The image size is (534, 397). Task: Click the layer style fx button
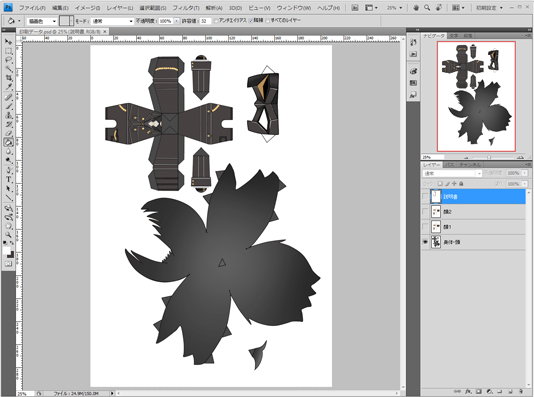point(468,392)
